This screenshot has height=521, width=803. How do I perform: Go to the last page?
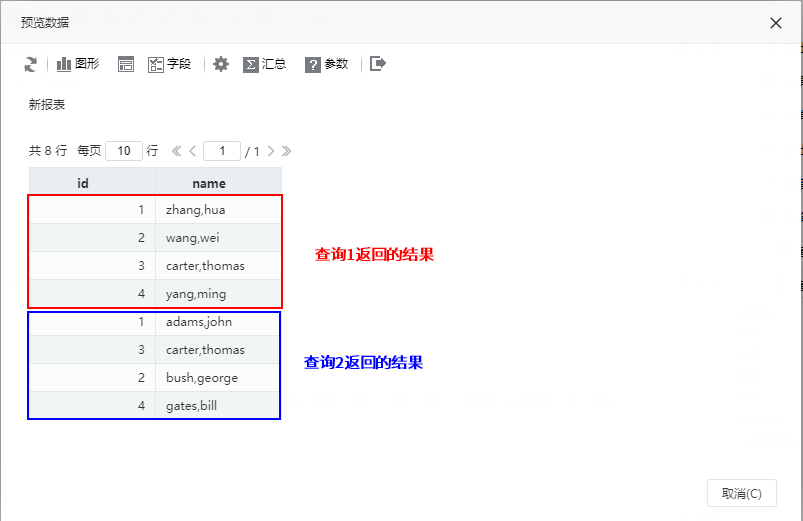click(286, 151)
